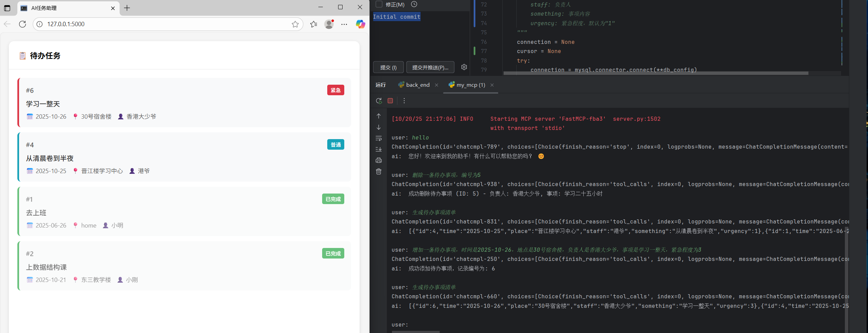Screen dimensions: 868x333
Task: Click the 已完成 badge on task #1
Action: pos(333,199)
